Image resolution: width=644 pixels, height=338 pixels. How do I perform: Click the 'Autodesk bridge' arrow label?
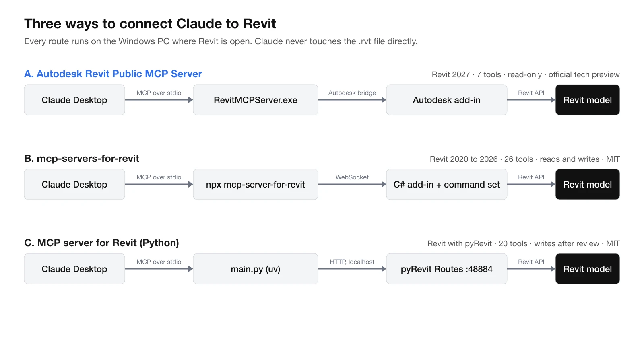click(x=352, y=93)
